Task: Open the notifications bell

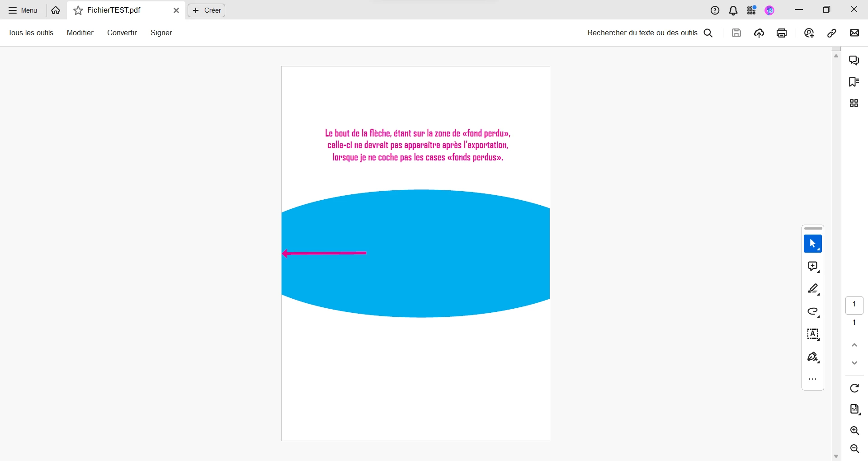Action: tap(733, 10)
